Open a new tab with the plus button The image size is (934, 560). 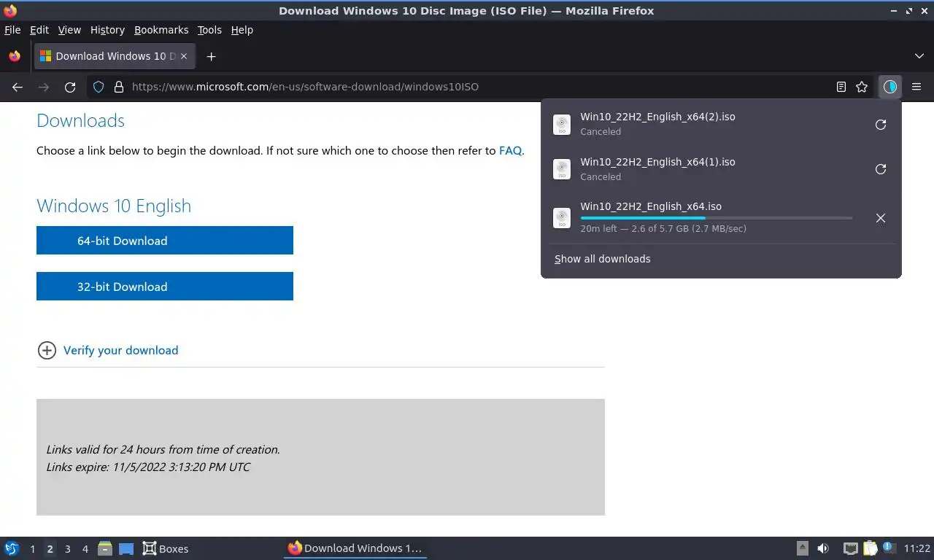click(211, 56)
